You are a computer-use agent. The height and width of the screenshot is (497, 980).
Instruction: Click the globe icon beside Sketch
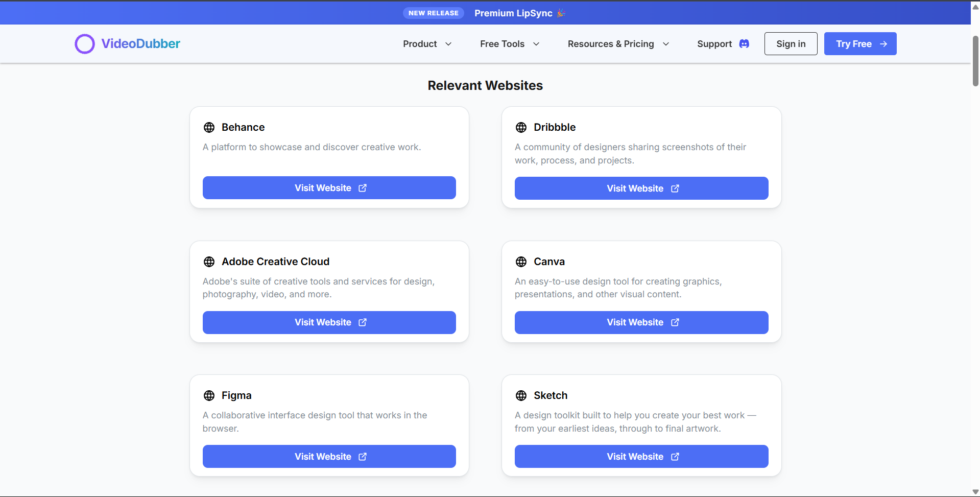[521, 395]
